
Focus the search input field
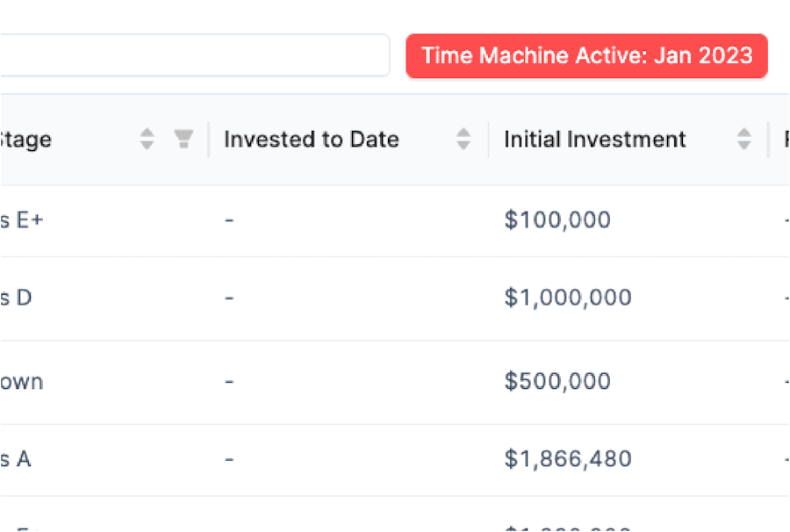point(195,55)
